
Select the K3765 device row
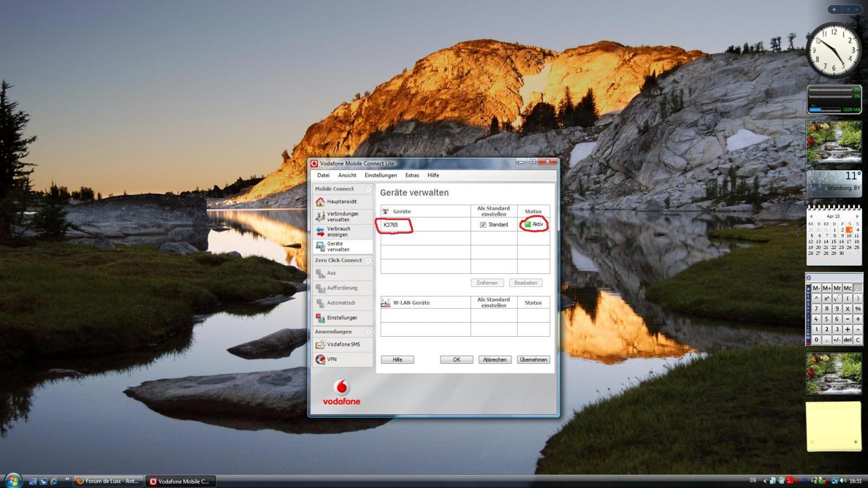point(465,224)
